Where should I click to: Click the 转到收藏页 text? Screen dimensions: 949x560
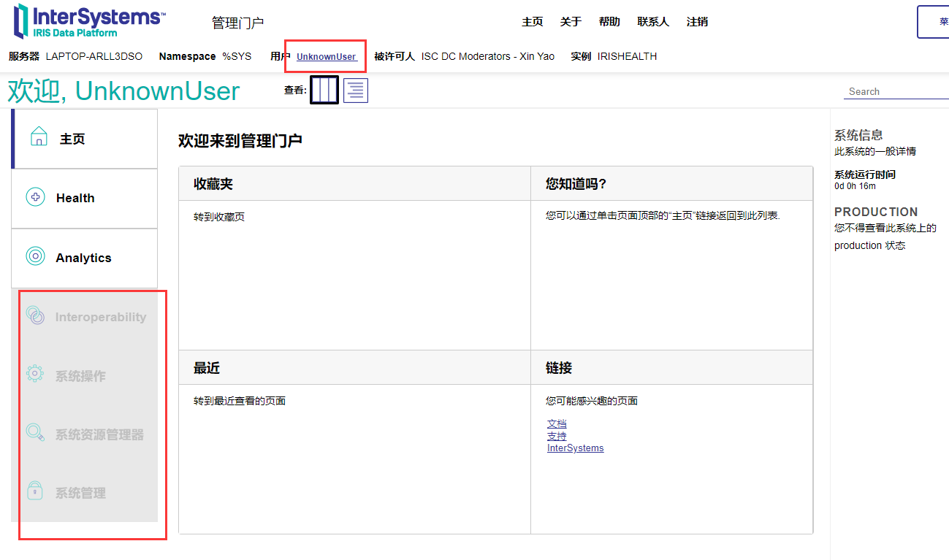tap(219, 217)
